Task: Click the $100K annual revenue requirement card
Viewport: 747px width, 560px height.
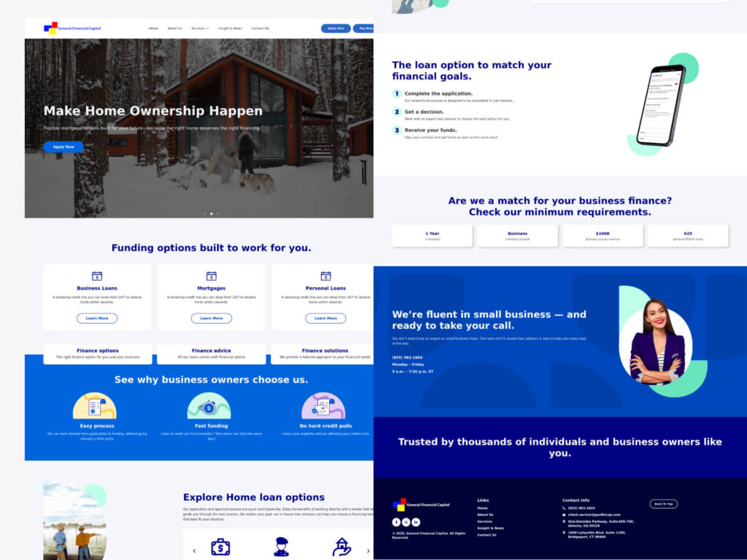Action: tap(603, 236)
